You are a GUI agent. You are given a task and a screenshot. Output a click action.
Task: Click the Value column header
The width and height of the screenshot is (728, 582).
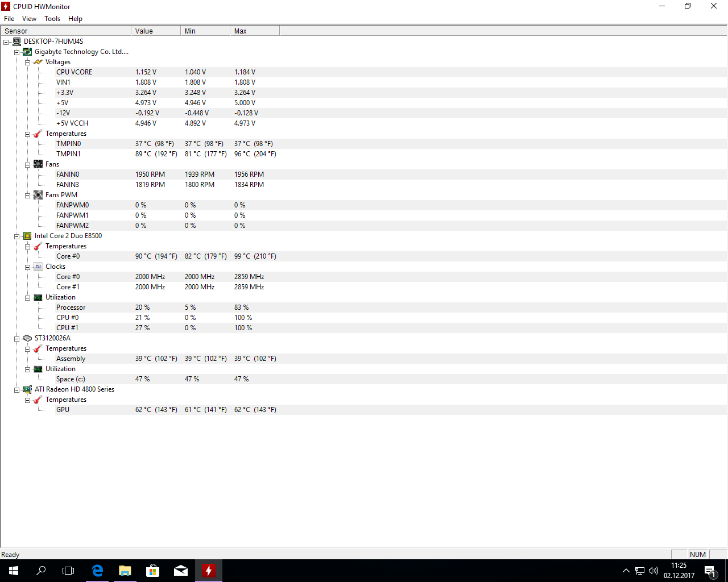(156, 31)
